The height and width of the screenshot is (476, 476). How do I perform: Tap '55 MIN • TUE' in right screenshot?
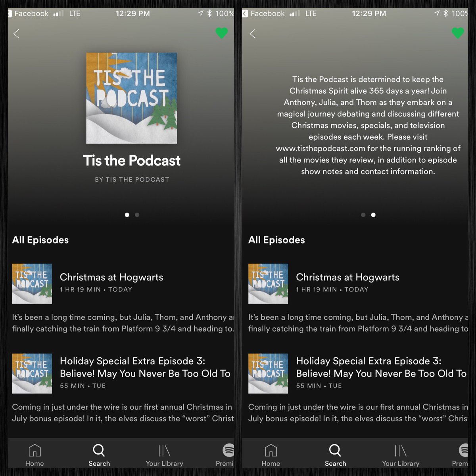click(x=319, y=386)
